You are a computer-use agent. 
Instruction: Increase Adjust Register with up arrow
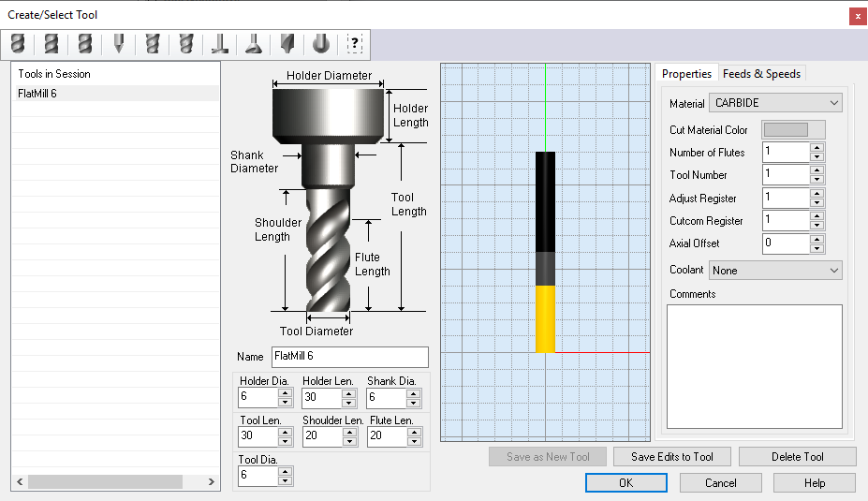click(817, 193)
